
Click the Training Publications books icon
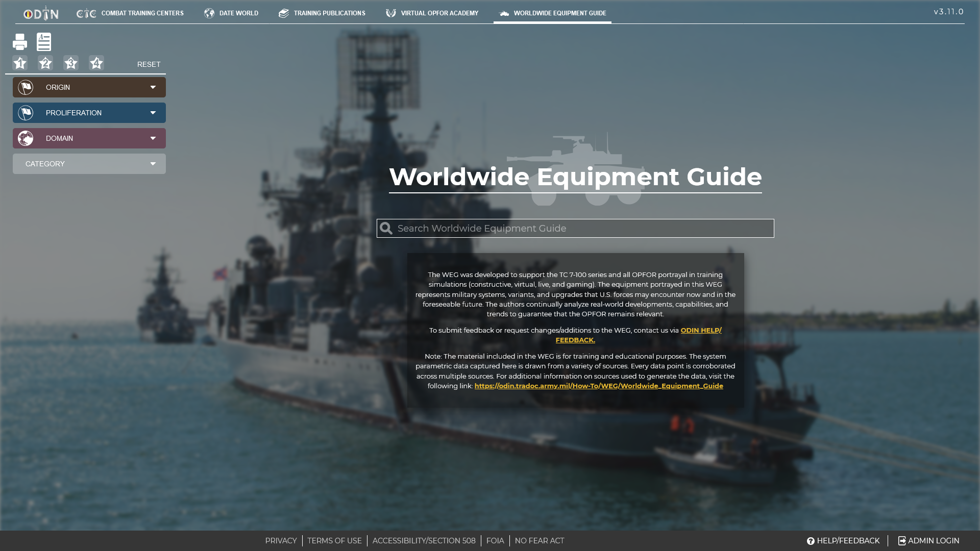pyautogui.click(x=284, y=13)
